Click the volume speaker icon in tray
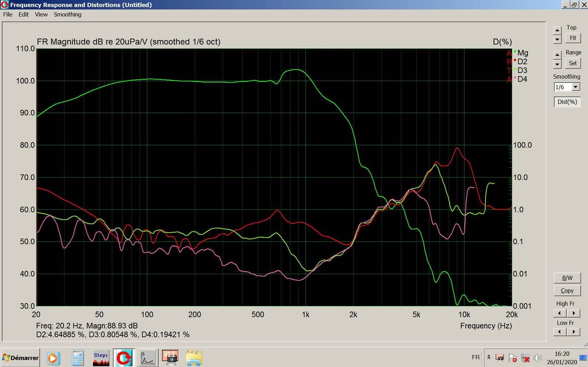Viewport: 588px width, 367px height. click(537, 357)
